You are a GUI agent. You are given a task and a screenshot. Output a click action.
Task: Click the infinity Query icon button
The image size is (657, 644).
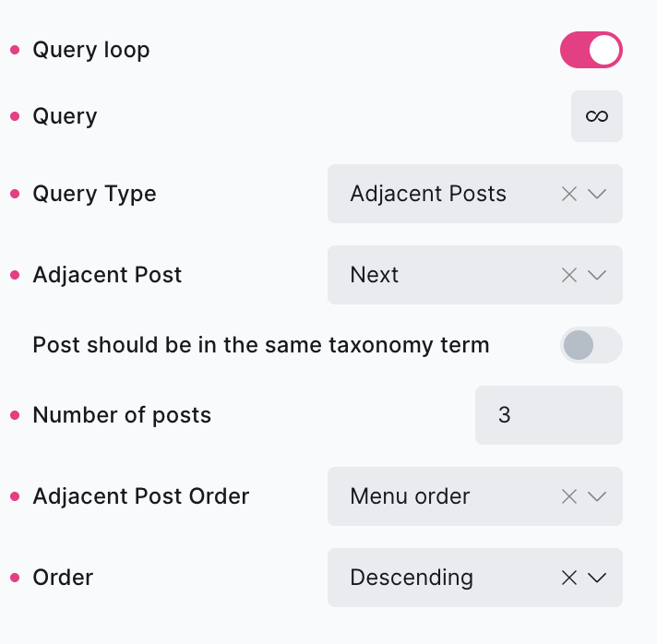point(597,116)
